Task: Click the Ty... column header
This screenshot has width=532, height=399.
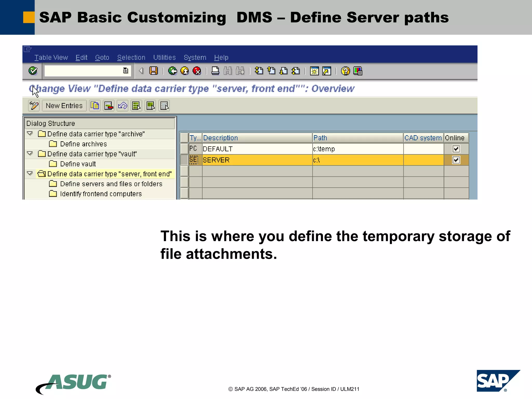Action: 195,138
